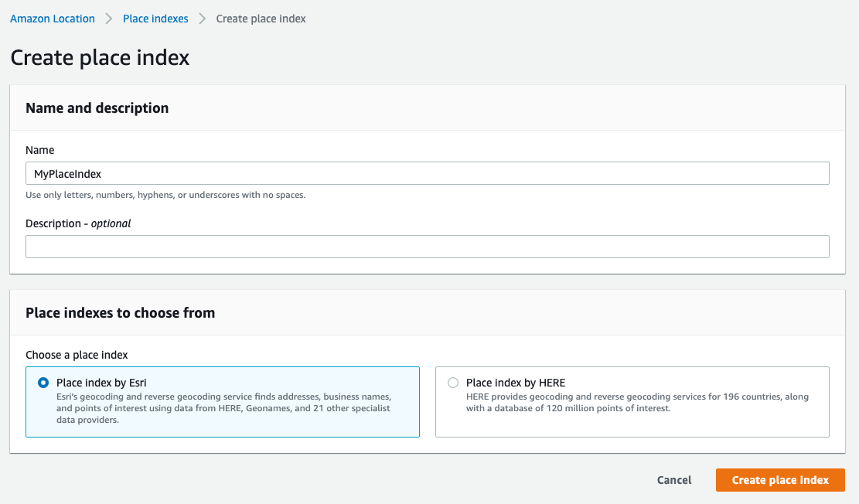Screen dimensions: 859x504
Task: Click the Place index by Esri card
Action: [223, 402]
